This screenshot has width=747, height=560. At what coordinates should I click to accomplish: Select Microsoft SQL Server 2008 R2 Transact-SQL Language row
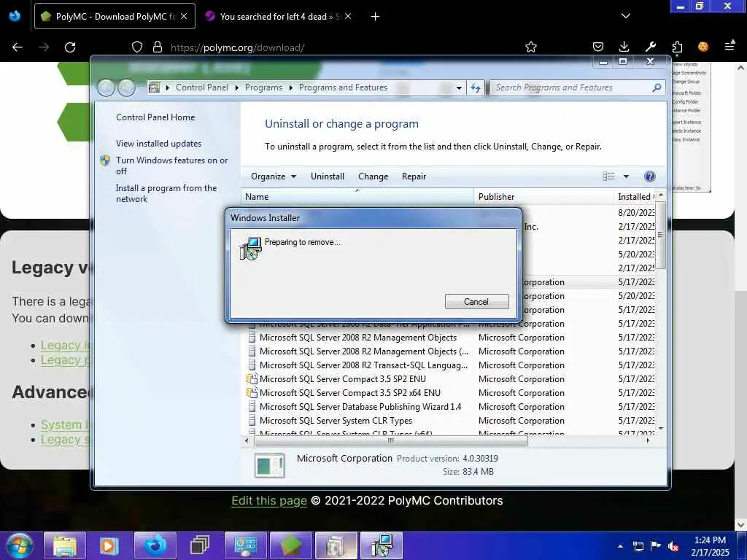363,365
